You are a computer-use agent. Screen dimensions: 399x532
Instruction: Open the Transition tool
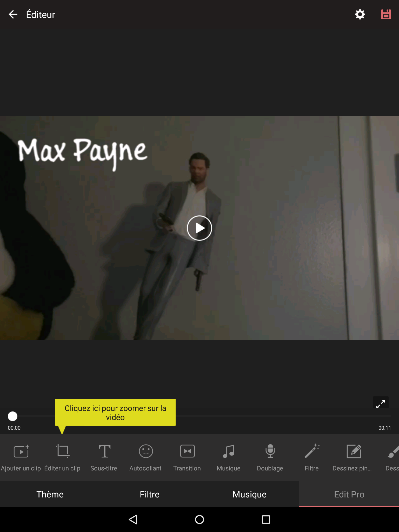(187, 458)
